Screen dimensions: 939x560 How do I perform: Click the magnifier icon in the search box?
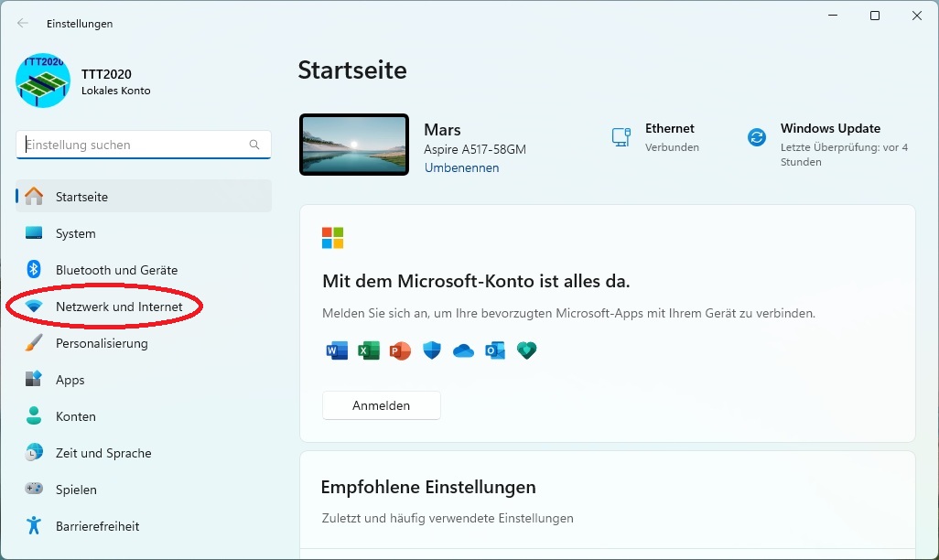click(254, 145)
